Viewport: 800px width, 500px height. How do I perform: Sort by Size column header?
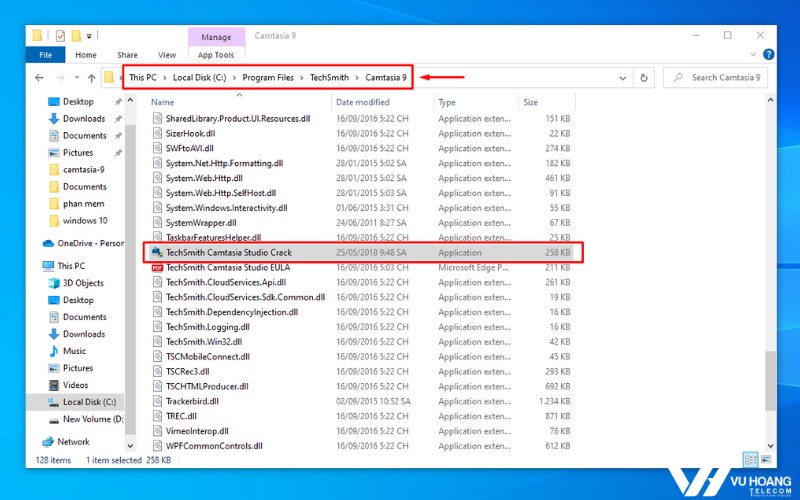tap(531, 102)
